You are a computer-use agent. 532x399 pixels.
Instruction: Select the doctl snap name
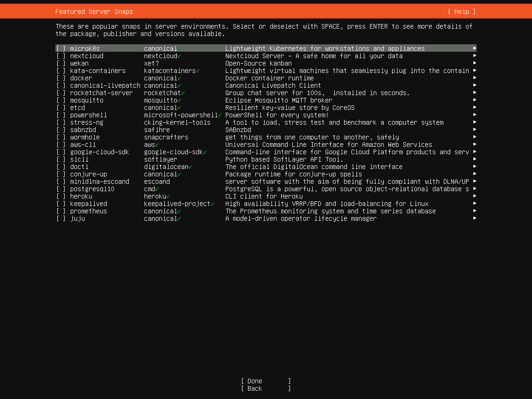[x=79, y=167]
